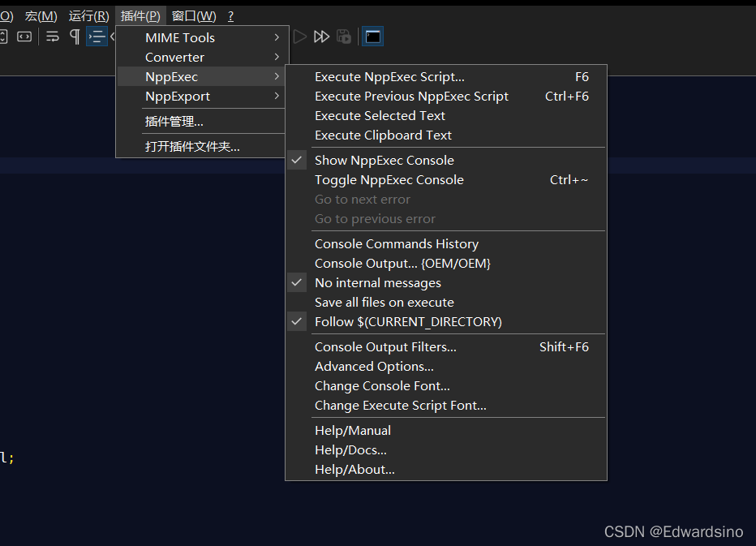Viewport: 756px width, 546px height.
Task: Click the NppExec console toolbar icon
Action: (x=372, y=37)
